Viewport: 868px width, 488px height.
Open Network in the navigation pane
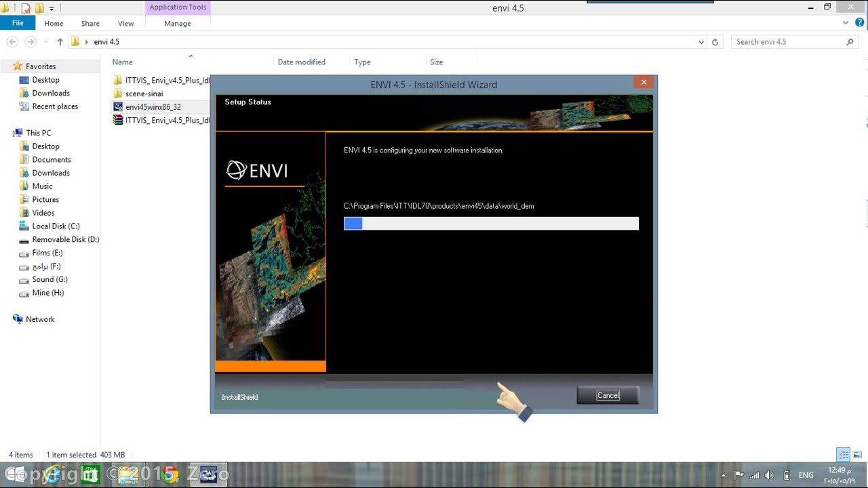click(40, 319)
